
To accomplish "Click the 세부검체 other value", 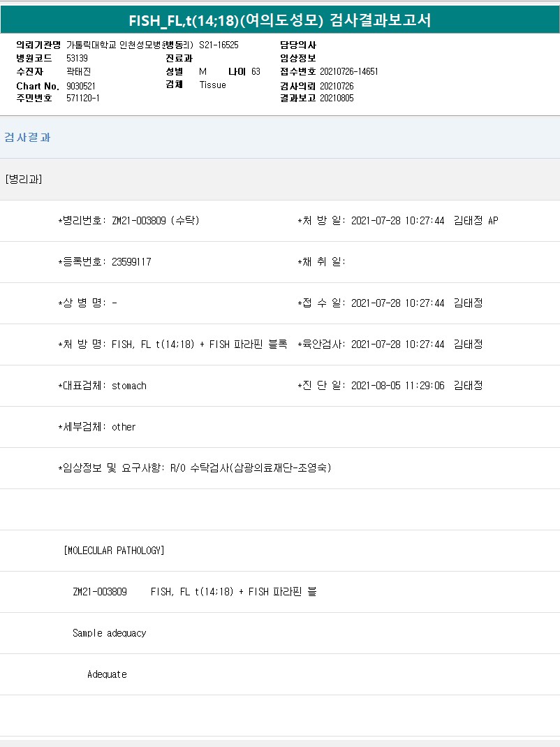I will 124,427.
